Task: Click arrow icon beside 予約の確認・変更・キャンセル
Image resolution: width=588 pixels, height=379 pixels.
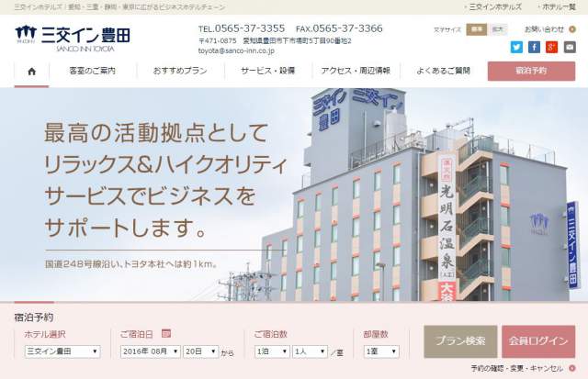Action: 571,368
